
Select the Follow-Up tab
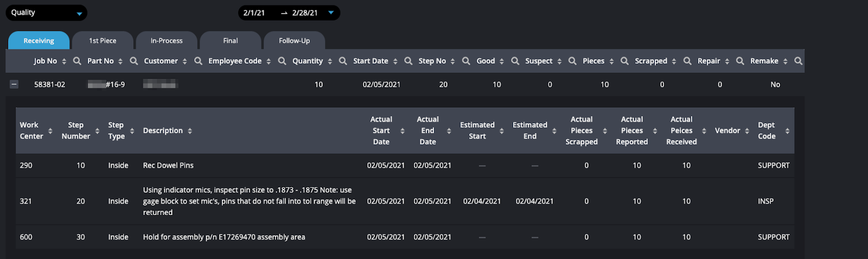295,41
